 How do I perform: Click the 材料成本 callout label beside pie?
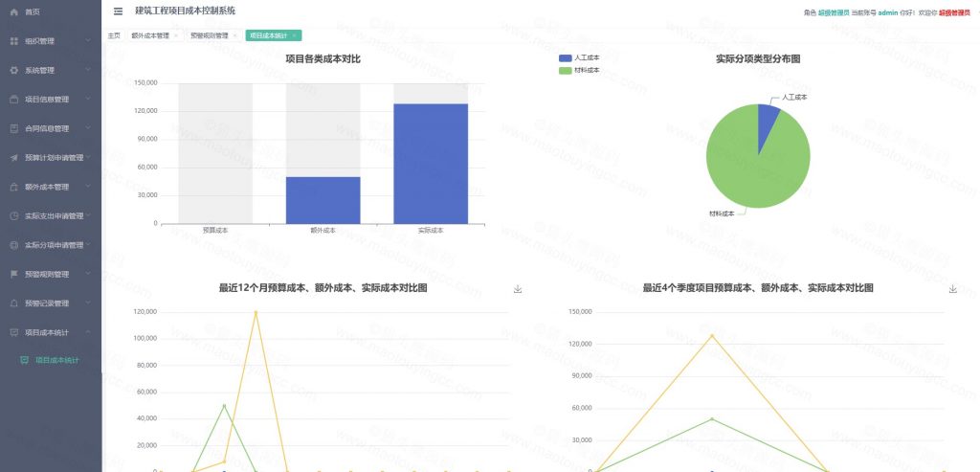coord(722,214)
